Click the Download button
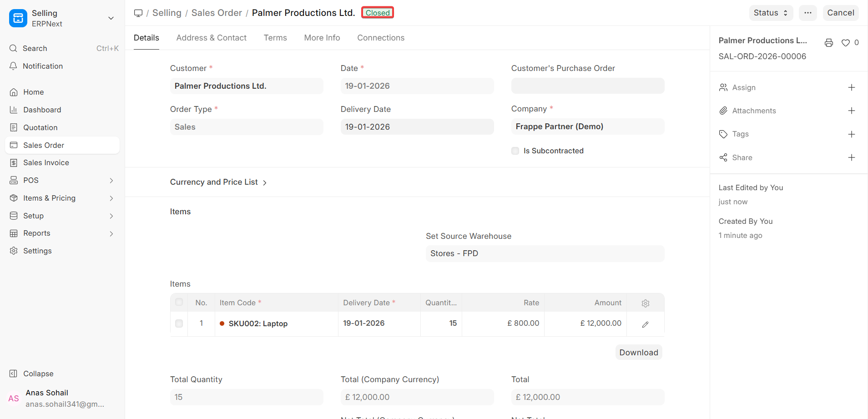 [638, 353]
